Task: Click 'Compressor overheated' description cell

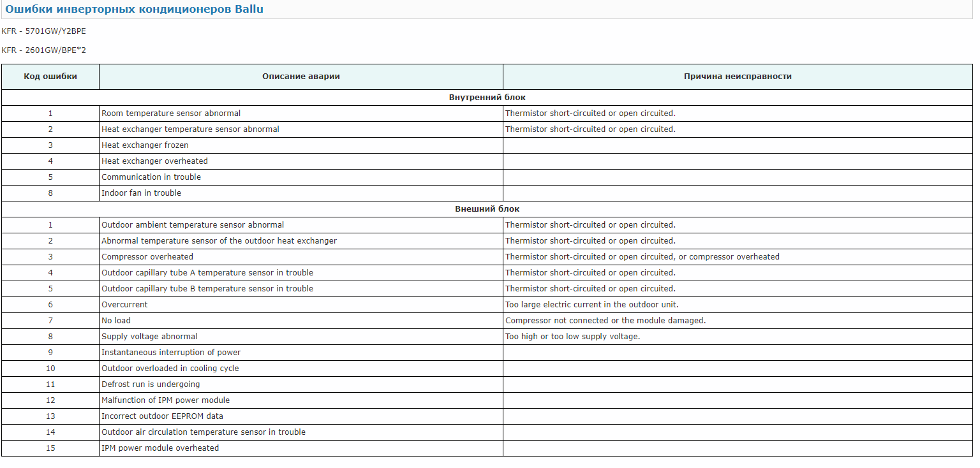Action: pos(147,257)
